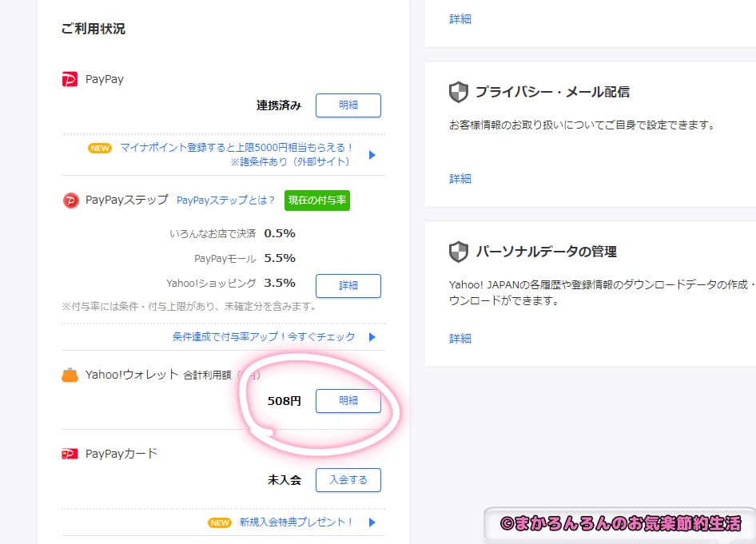This screenshot has height=544, width=756.
Task: Open the PayPayステップとは？ help link
Action: [225, 201]
